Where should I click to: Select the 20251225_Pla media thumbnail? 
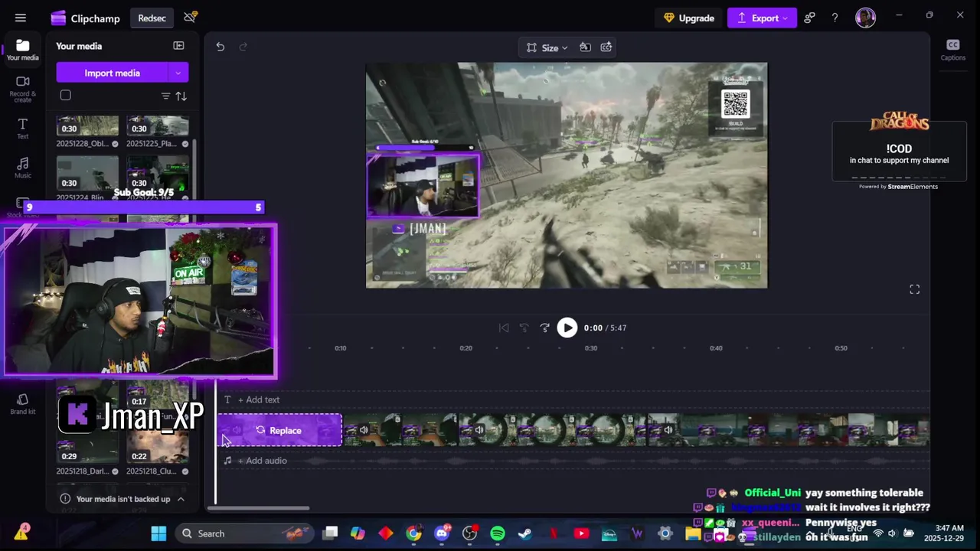tap(157, 126)
